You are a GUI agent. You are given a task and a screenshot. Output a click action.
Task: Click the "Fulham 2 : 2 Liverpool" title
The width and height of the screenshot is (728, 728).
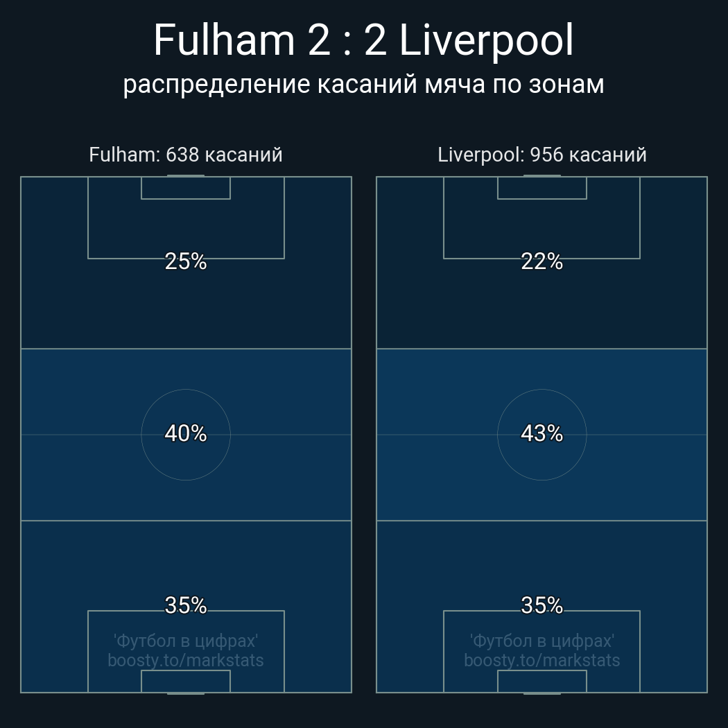pos(363,40)
